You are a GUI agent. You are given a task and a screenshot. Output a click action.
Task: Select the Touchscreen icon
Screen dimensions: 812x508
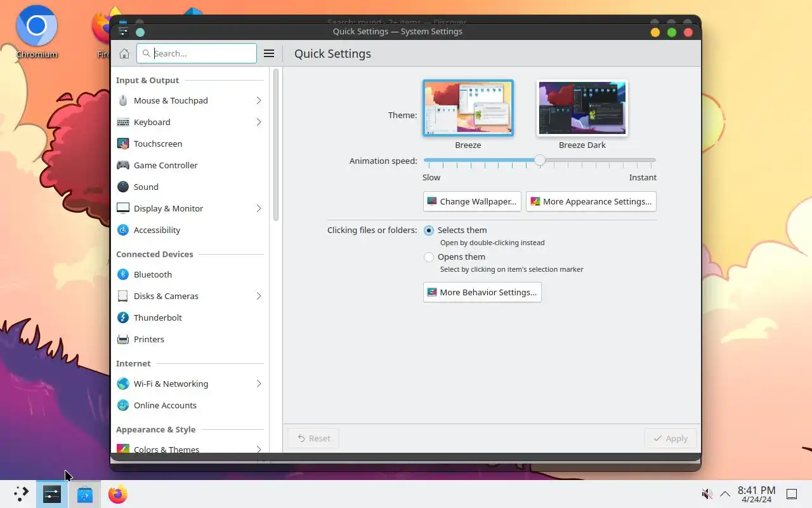[123, 144]
